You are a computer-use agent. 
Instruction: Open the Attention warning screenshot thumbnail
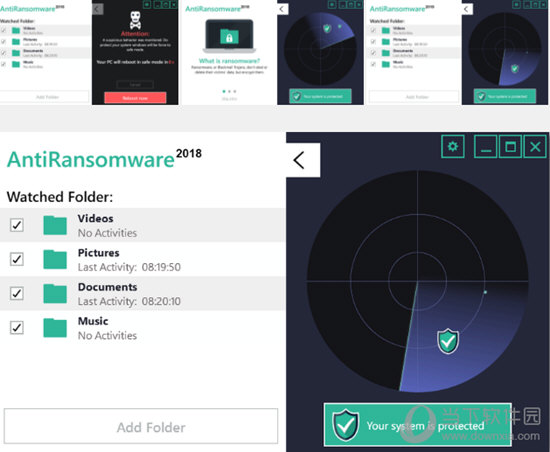135,52
